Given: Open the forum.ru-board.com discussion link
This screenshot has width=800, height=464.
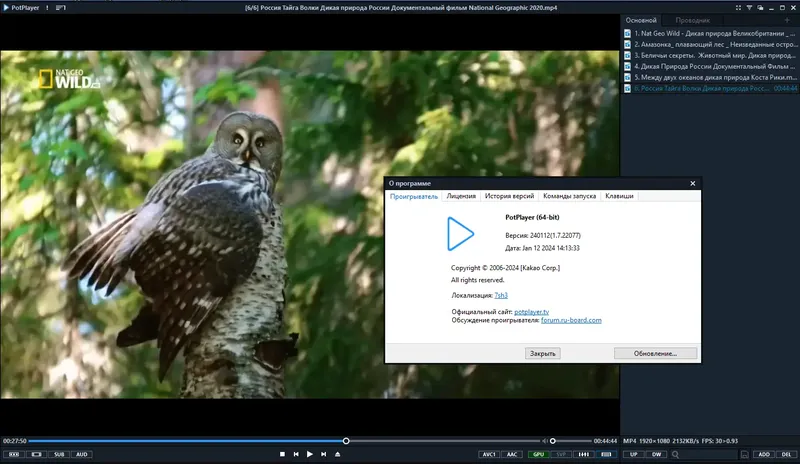Looking at the screenshot, I should coord(571,320).
